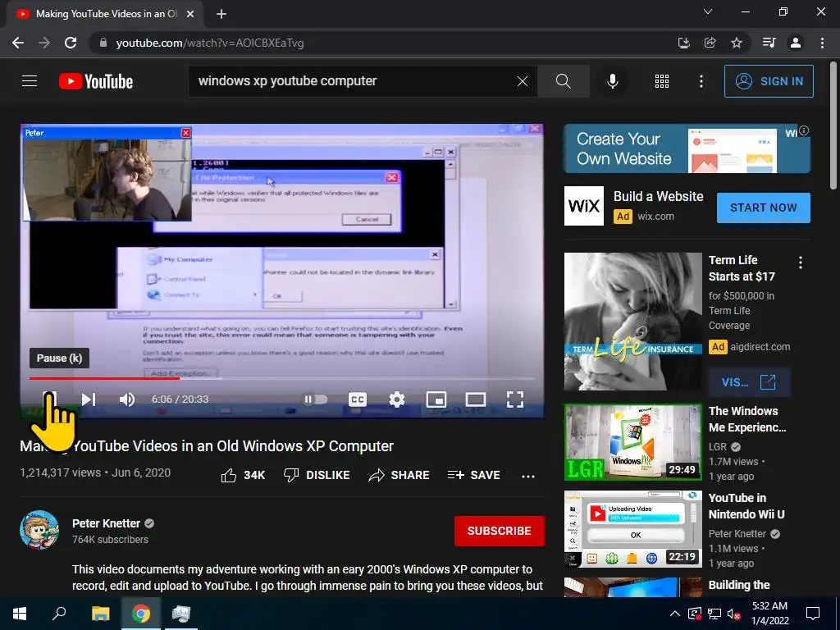Viewport: 840px width, 630px height.
Task: Open the YouTube hamburger guide menu
Action: coord(30,81)
